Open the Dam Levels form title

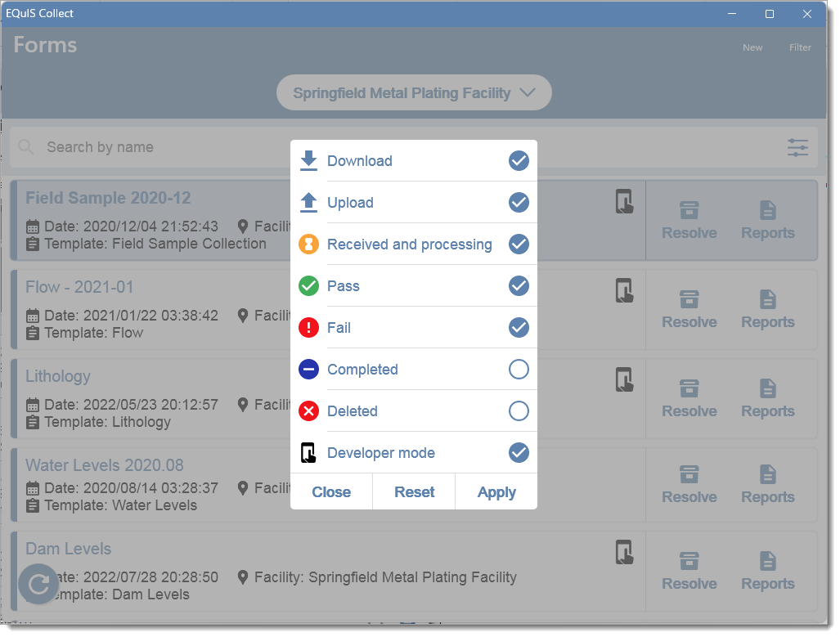[x=69, y=550]
